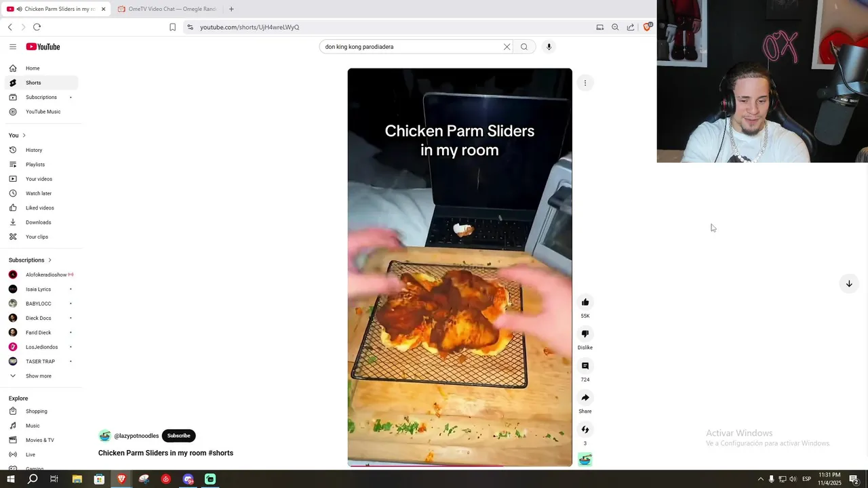This screenshot has width=868, height=488.
Task: Select the Chicken Parm Sliders browser tab
Action: click(x=56, y=9)
